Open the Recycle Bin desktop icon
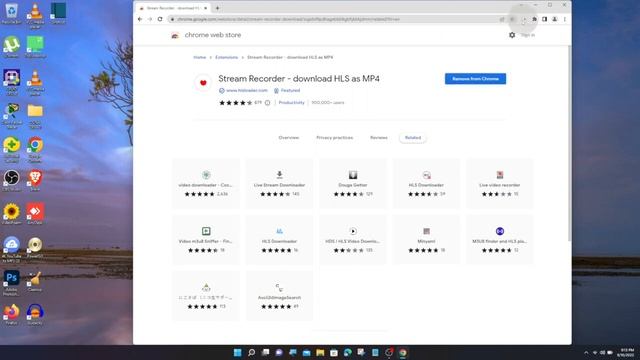 tap(11, 13)
